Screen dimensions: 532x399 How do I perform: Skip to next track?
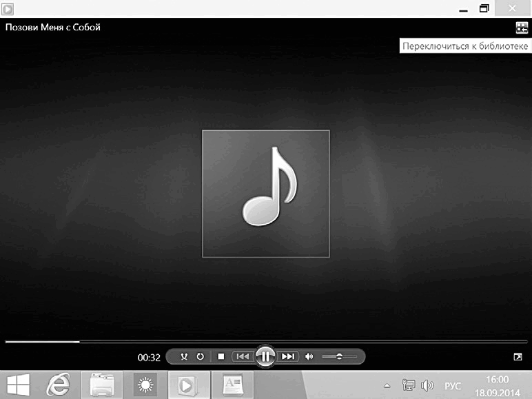click(288, 356)
